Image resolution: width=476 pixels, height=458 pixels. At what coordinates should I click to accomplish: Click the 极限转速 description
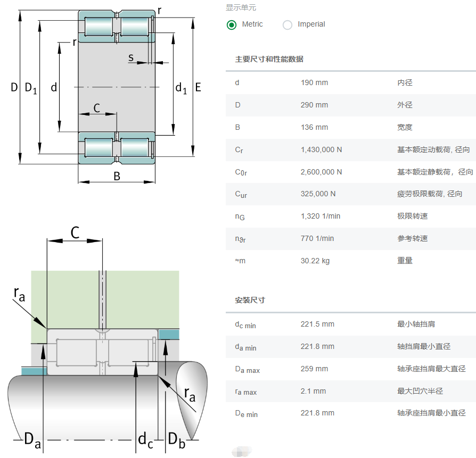click(412, 216)
